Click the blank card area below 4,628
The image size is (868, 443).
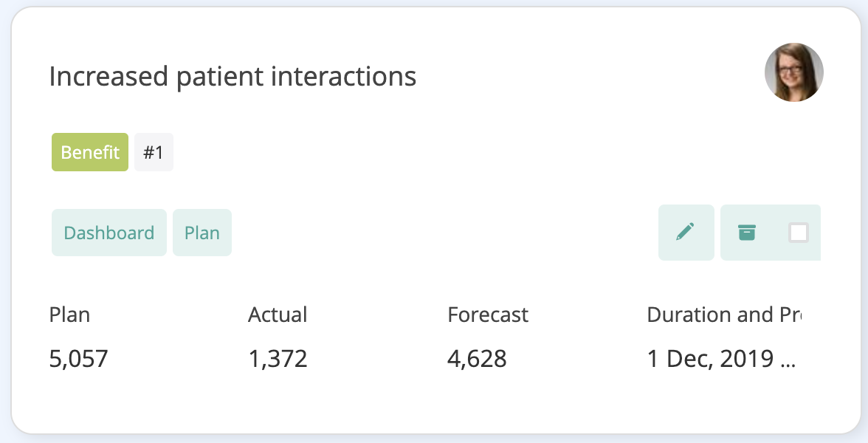tap(477, 402)
